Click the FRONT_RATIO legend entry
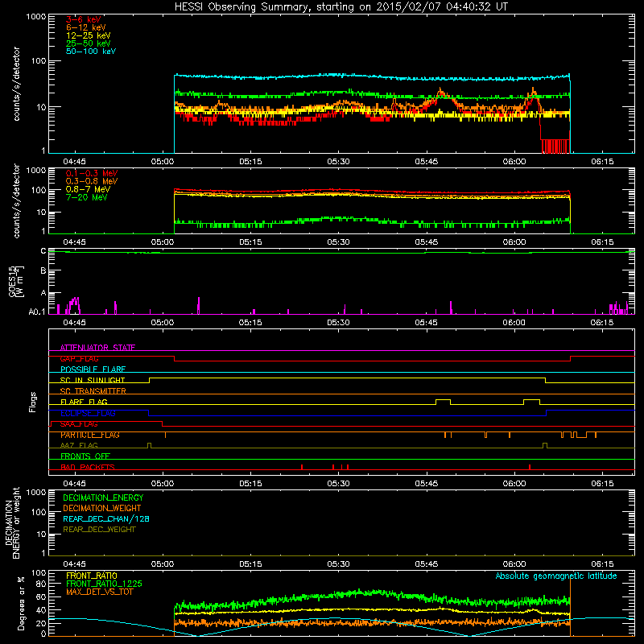Viewport: 644px width, 644px height. tap(92, 576)
